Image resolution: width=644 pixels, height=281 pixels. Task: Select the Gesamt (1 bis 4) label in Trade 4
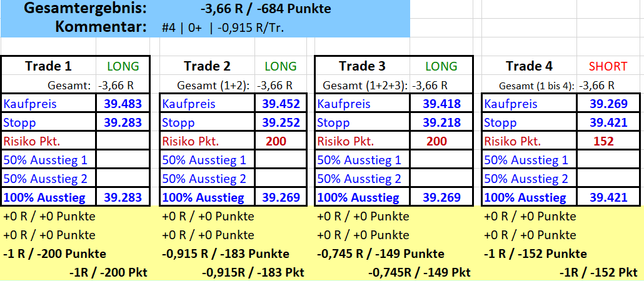coord(536,86)
